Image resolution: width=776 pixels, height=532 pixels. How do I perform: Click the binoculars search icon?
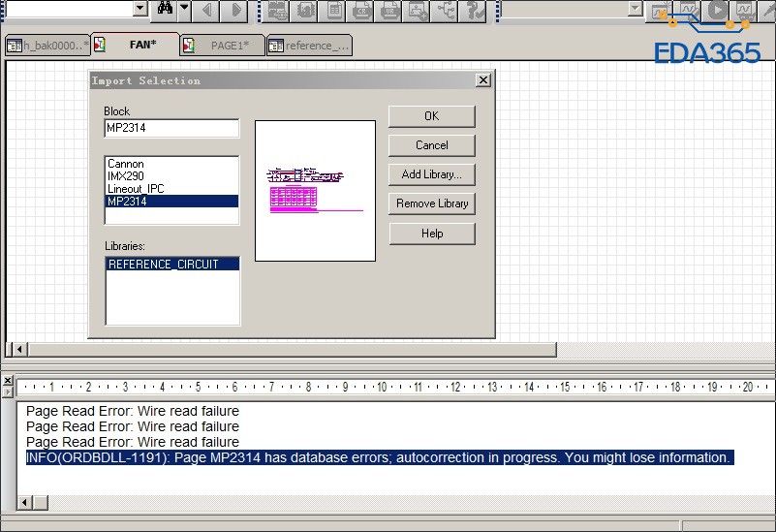pyautogui.click(x=165, y=9)
